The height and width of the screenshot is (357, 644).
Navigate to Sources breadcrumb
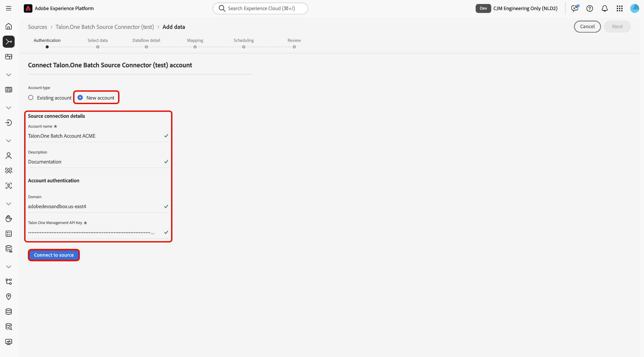[x=38, y=27]
